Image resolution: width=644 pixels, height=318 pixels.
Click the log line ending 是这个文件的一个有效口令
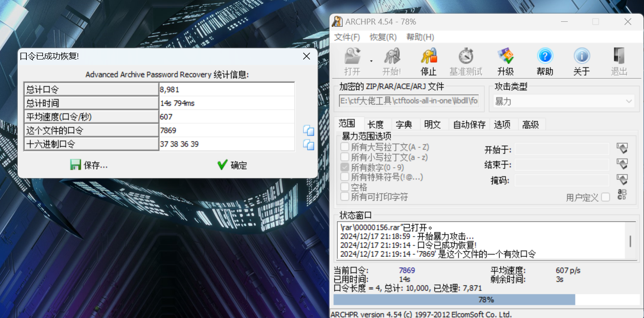coord(438,254)
